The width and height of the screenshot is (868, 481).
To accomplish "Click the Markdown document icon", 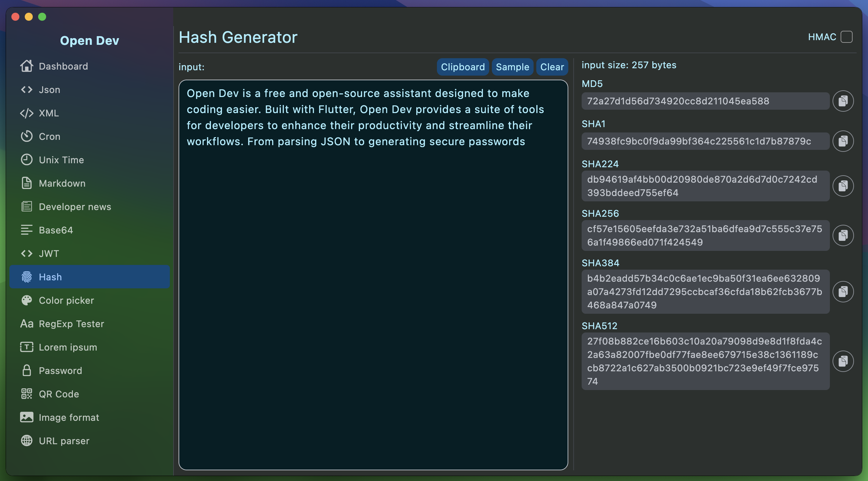I will pyautogui.click(x=27, y=183).
